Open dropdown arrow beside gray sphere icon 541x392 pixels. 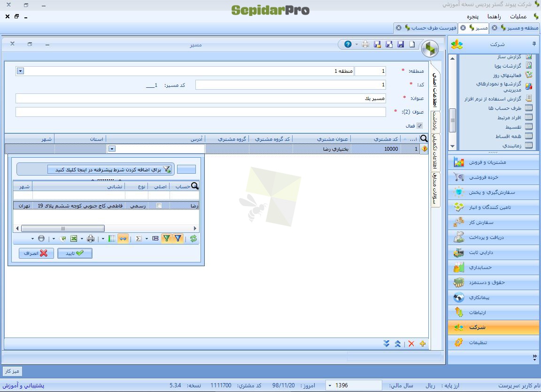[32, 238]
